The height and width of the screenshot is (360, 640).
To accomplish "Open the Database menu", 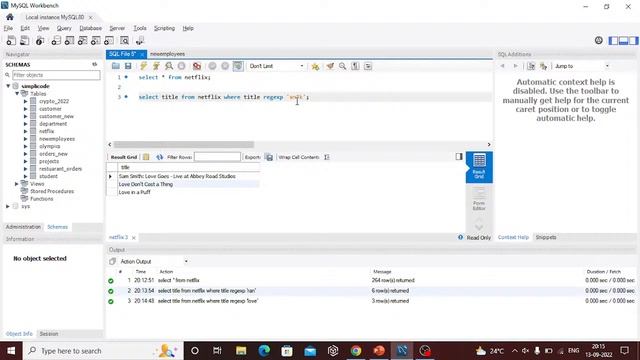I will (x=91, y=28).
